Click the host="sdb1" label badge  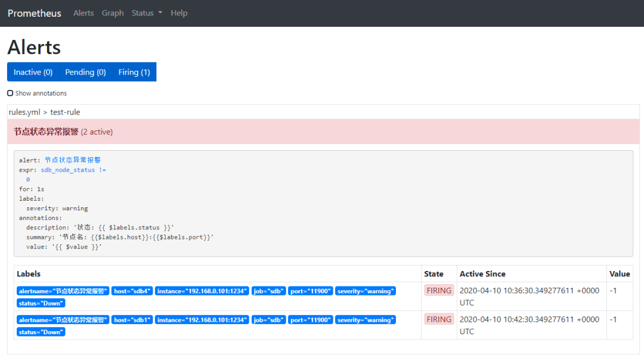pyautogui.click(x=132, y=320)
